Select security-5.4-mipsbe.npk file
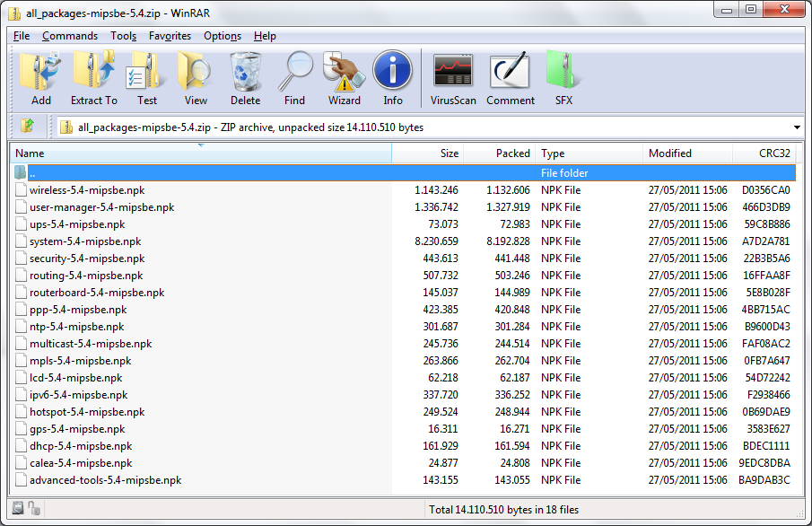812x526 pixels. coord(87,259)
